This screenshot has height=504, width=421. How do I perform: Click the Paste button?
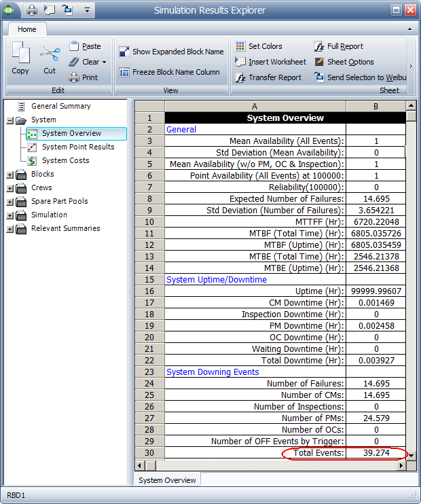click(86, 46)
